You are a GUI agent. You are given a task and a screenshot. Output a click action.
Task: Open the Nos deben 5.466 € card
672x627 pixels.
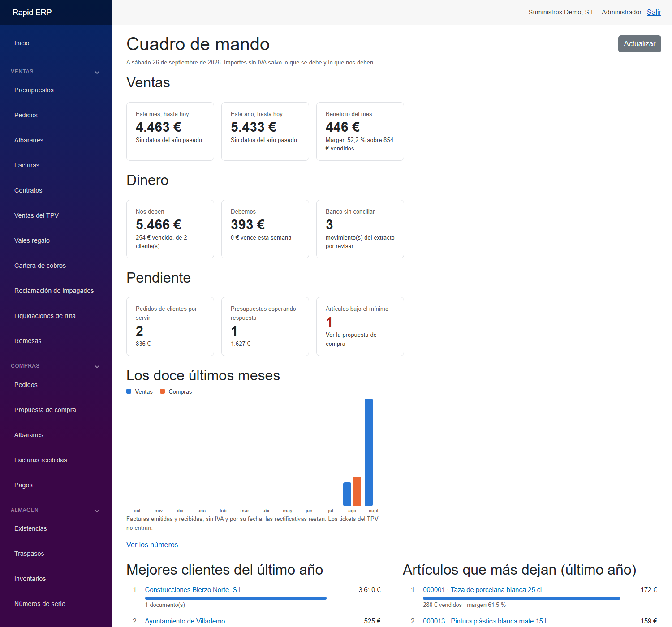click(x=170, y=229)
